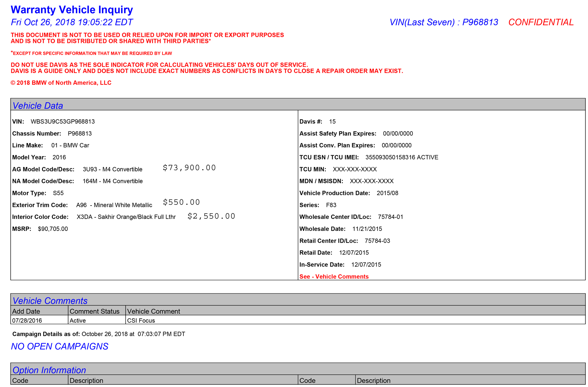Click the 'Warranty Vehicle Inquiry' title
This screenshot has width=588, height=387.
(x=72, y=10)
